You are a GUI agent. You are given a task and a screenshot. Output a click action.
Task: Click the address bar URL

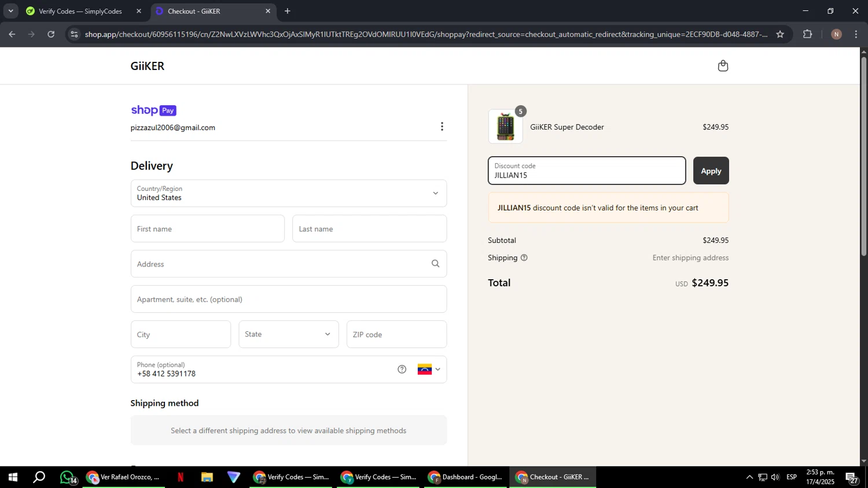point(426,35)
